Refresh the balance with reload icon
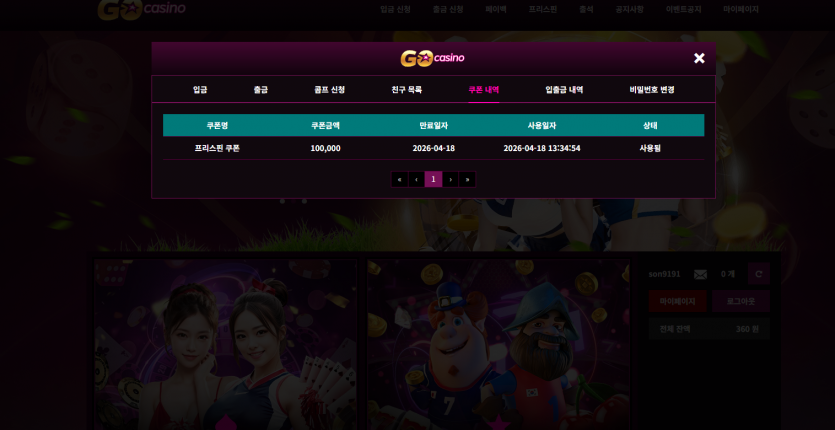This screenshot has width=835, height=430. (x=759, y=274)
